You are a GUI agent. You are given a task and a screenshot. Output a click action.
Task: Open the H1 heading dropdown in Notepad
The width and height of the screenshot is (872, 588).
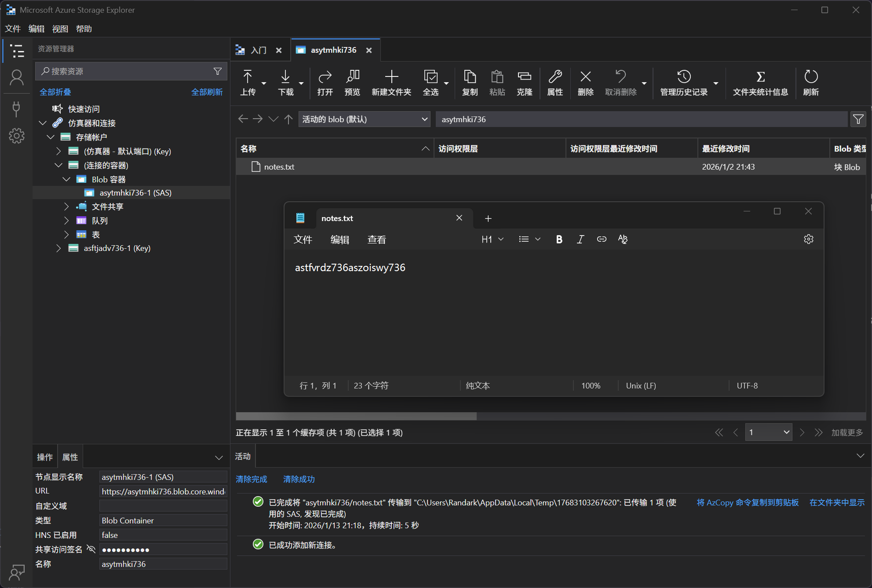click(x=492, y=239)
